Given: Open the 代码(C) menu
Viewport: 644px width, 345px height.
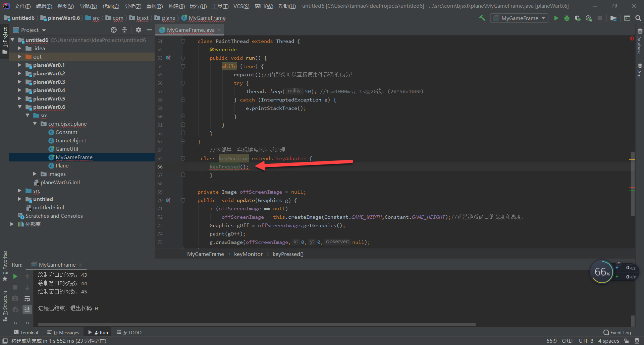Looking at the screenshot, I should click(x=111, y=6).
